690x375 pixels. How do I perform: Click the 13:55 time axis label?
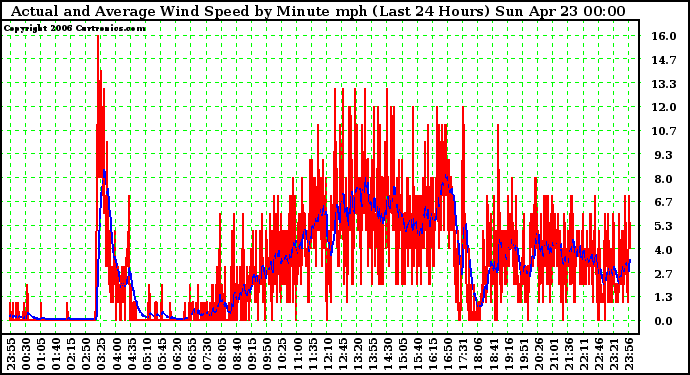point(372,354)
